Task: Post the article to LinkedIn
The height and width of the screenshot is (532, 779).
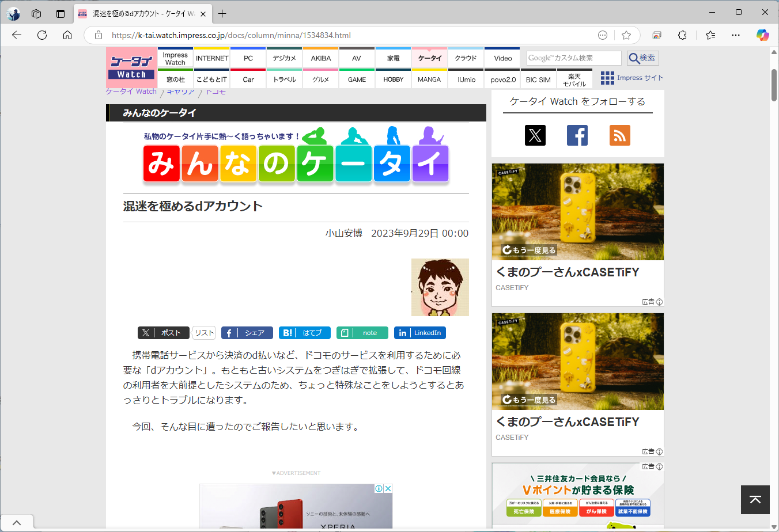Action: click(x=419, y=333)
